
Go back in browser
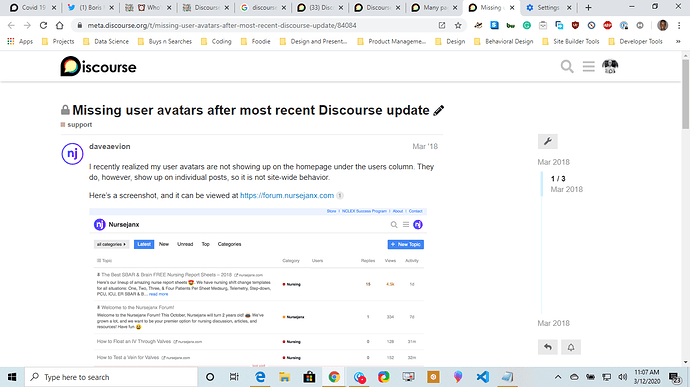tap(11, 26)
